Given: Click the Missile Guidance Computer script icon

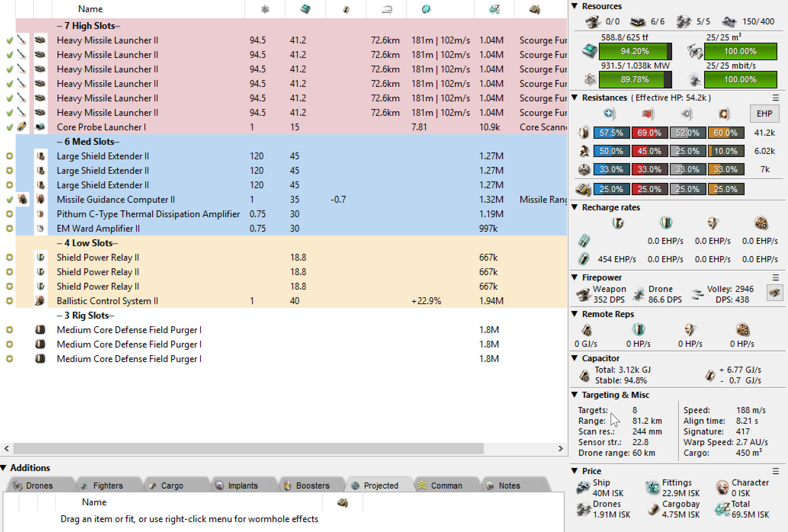Looking at the screenshot, I should point(22,199).
